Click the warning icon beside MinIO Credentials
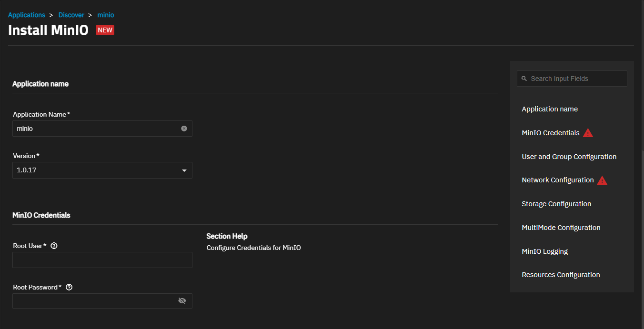The width and height of the screenshot is (644, 329). pyautogui.click(x=588, y=133)
